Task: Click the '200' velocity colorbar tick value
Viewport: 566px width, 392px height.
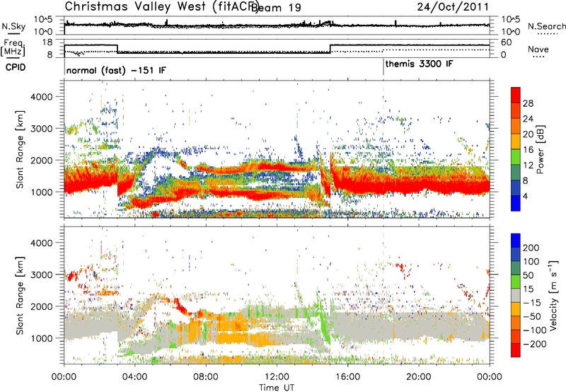Action: click(x=531, y=248)
